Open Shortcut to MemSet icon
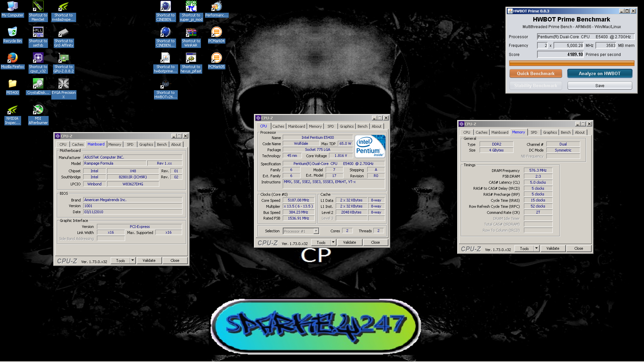The height and width of the screenshot is (362, 644). click(38, 11)
